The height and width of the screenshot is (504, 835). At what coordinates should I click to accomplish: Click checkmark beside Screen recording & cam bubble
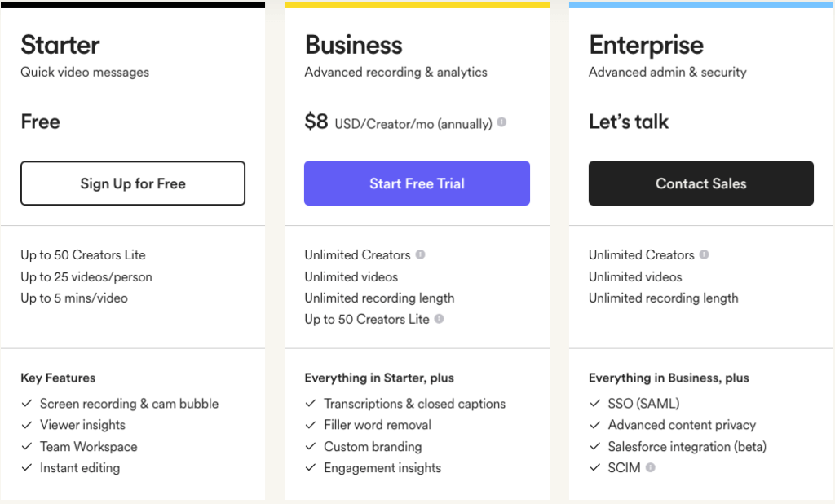click(27, 404)
